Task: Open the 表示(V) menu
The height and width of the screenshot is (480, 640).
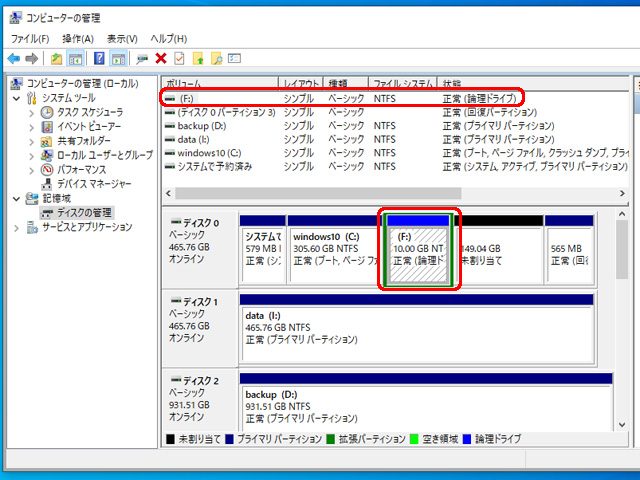Action: point(122,39)
